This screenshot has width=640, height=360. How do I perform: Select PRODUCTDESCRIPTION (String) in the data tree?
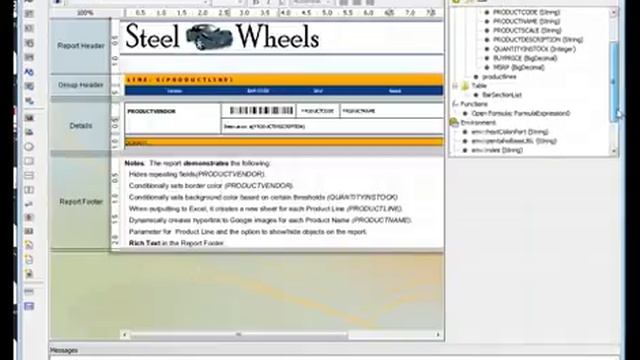538,40
